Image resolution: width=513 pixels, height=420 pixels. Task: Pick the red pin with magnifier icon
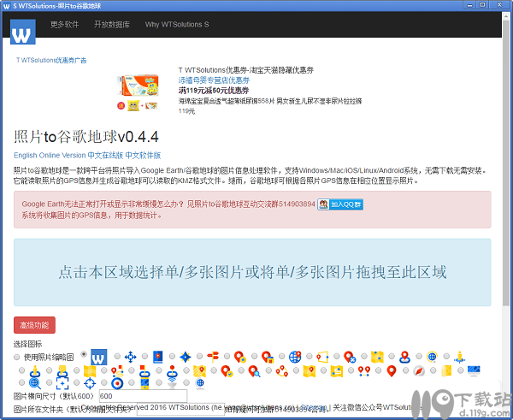[x=255, y=371]
